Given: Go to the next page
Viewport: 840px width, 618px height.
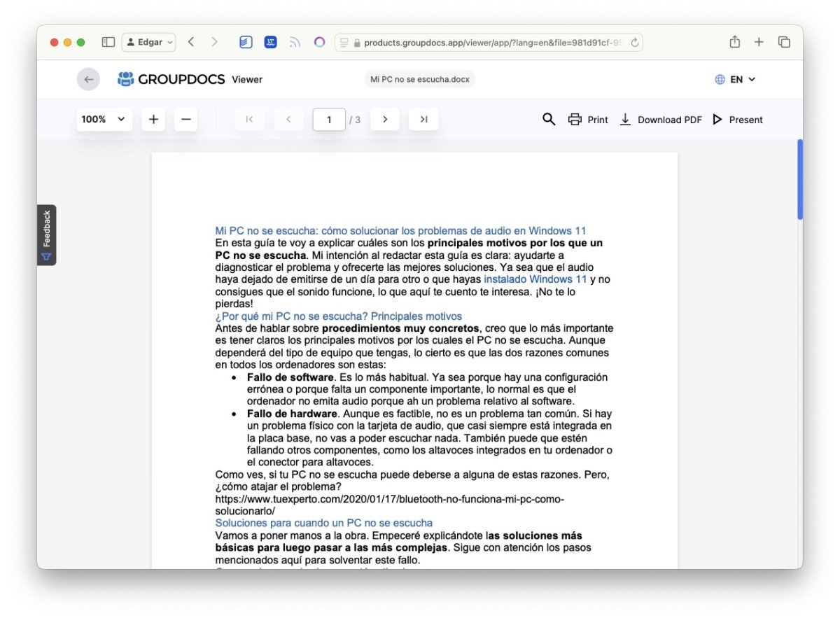Looking at the screenshot, I should click(385, 120).
